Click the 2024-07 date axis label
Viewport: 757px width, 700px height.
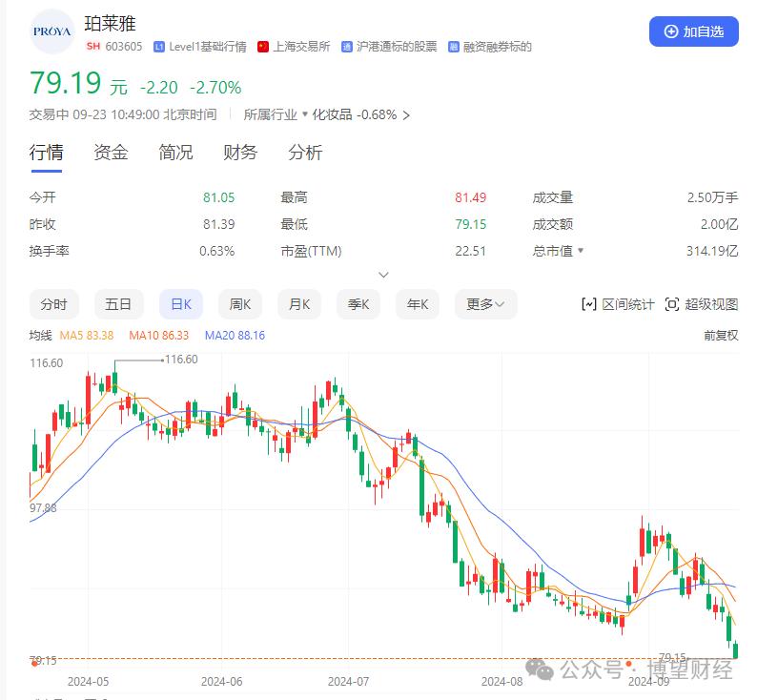(x=348, y=682)
